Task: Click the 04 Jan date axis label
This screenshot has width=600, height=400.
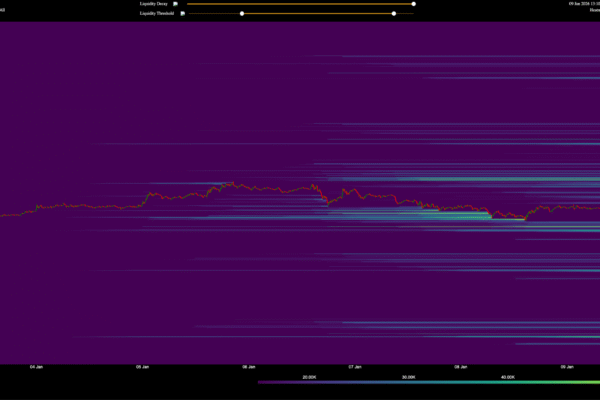Action: 36,367
